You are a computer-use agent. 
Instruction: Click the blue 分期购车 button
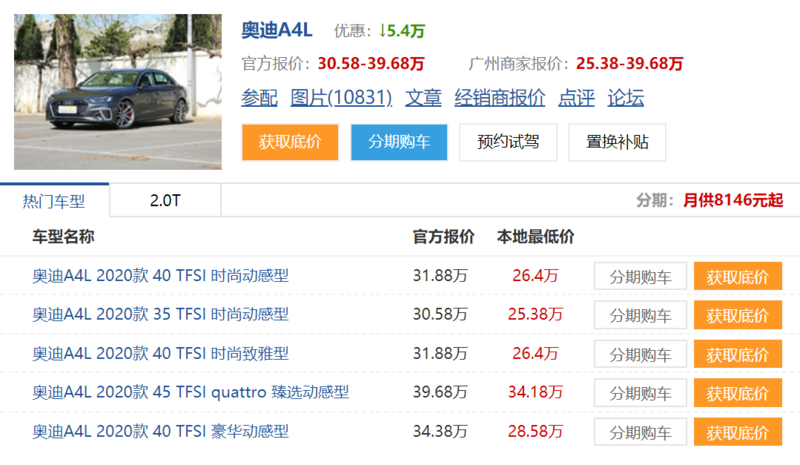399,142
